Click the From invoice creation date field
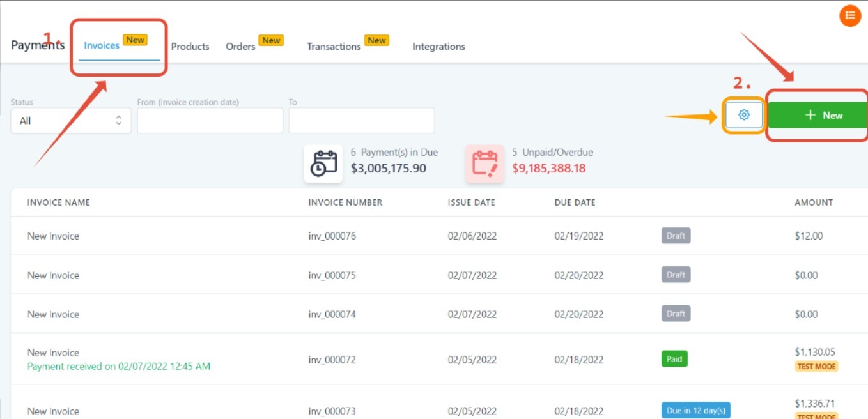Image resolution: width=868 pixels, height=419 pixels. [x=210, y=121]
